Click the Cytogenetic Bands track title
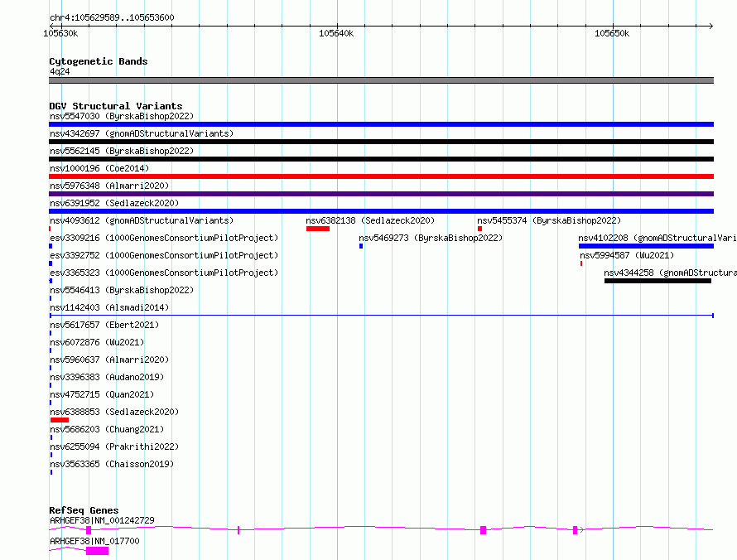Image resolution: width=737 pixels, height=560 pixels. [99, 61]
